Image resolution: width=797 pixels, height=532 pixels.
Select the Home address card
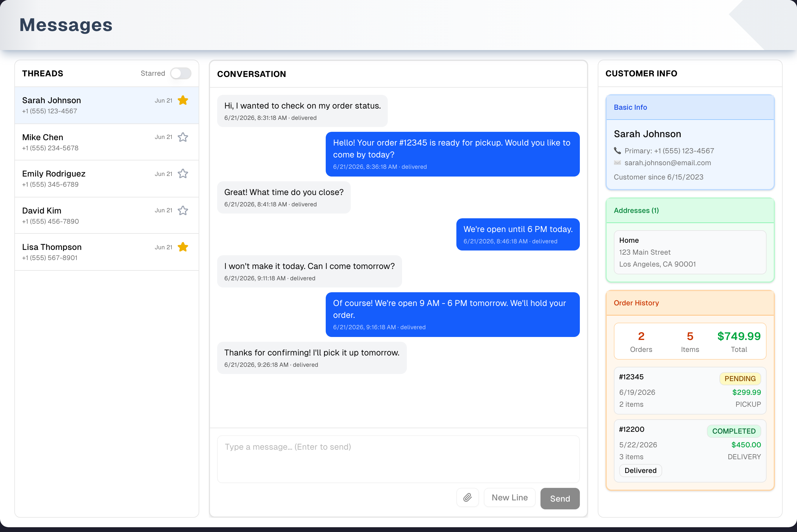(690, 252)
